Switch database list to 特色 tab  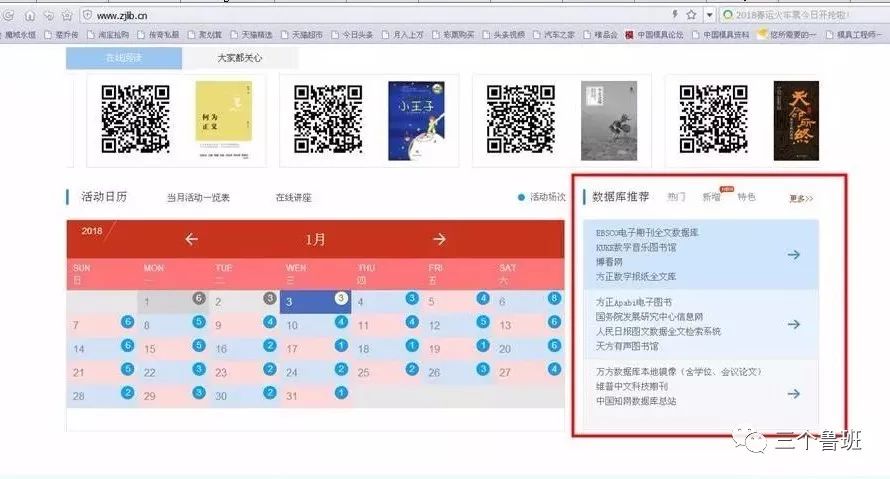tap(746, 197)
